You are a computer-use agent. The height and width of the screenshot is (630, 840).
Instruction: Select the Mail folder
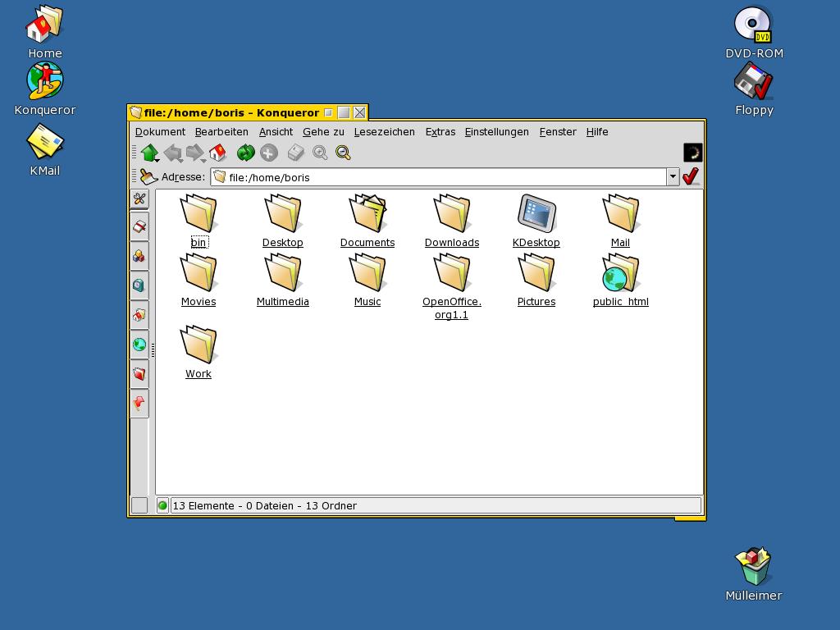click(x=620, y=221)
